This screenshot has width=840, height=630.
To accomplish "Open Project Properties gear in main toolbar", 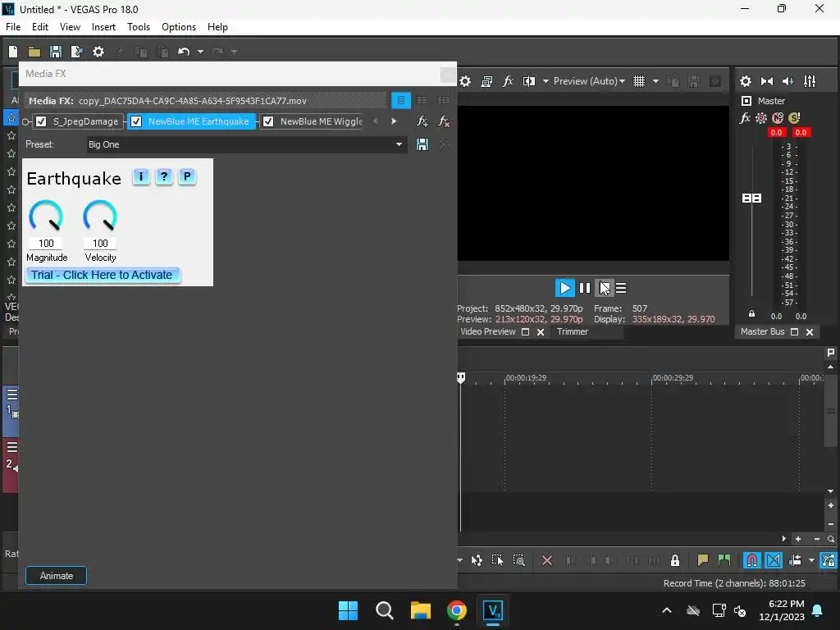I will click(98, 52).
